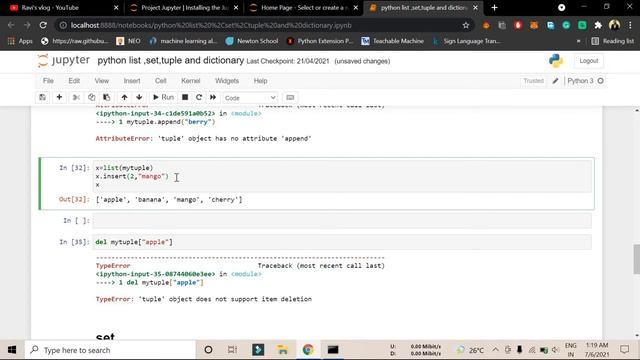Click the Jupyter logo
Viewport: 640px width, 360px height.
(x=64, y=60)
